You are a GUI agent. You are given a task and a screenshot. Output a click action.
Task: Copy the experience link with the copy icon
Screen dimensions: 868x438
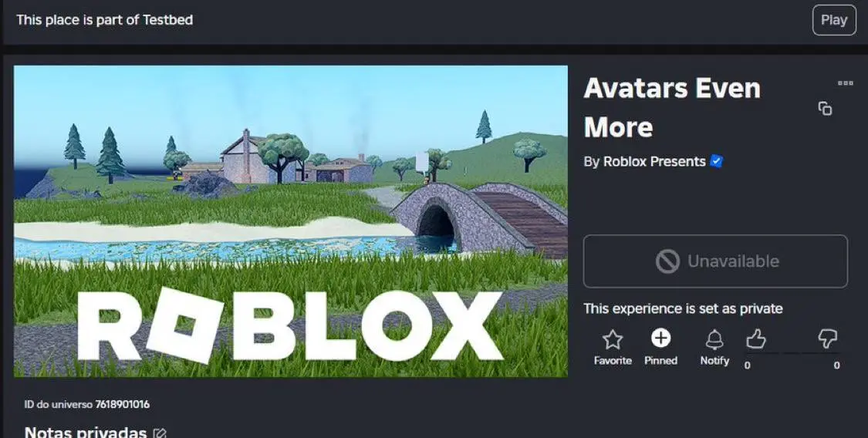825,109
